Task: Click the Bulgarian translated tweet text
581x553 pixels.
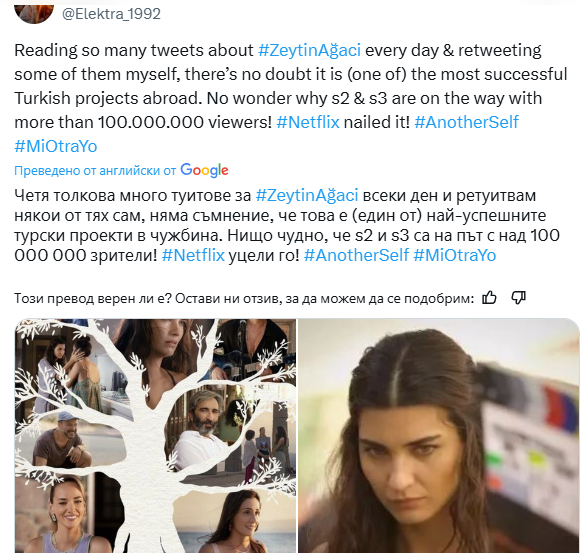Action: 287,225
